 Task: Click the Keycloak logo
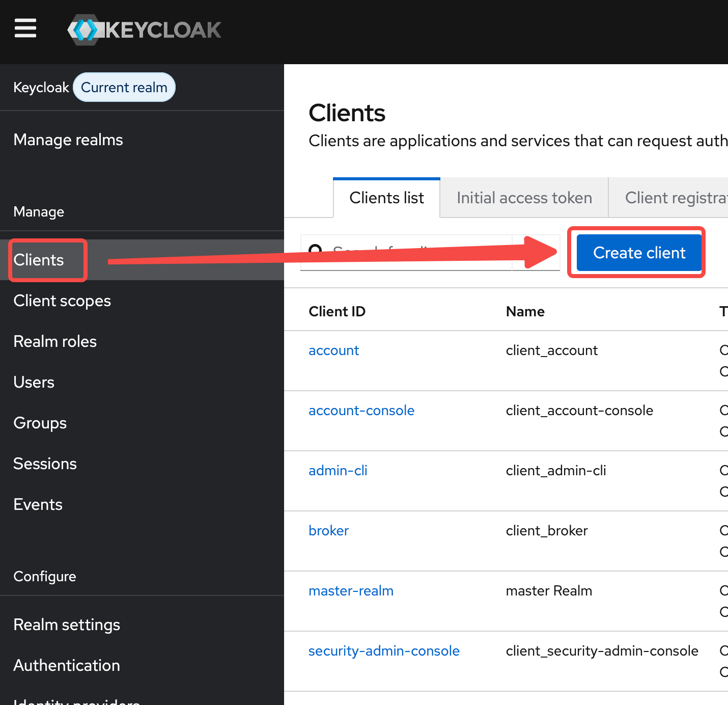145,30
